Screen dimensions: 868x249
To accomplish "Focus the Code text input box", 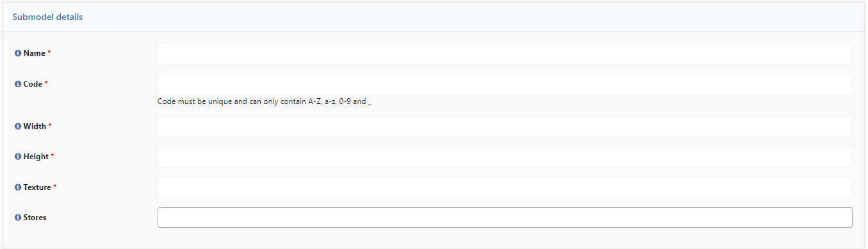I will (505, 85).
